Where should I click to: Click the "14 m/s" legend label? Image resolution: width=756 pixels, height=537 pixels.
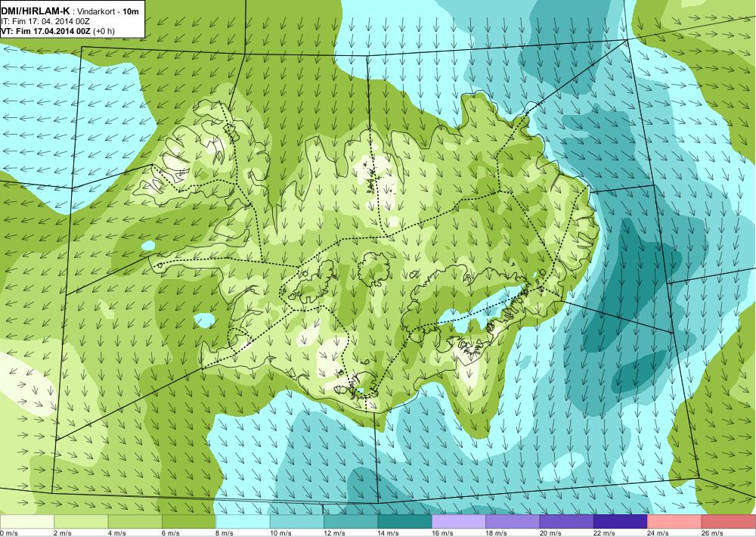(x=389, y=533)
